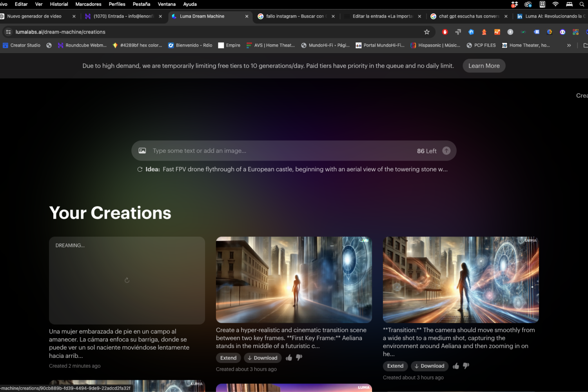Thumbs up the hyper-realistic transition video
The image size is (588, 392).
pos(289,358)
